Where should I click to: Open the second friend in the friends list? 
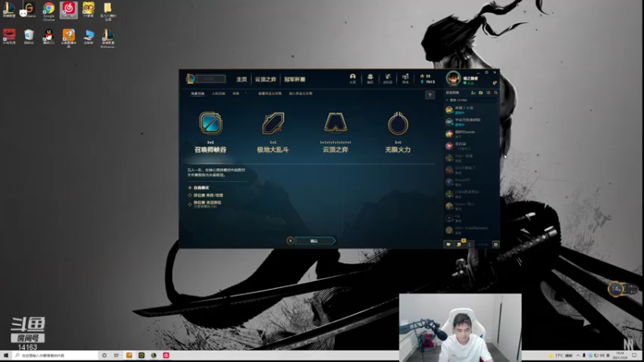[x=472, y=122]
